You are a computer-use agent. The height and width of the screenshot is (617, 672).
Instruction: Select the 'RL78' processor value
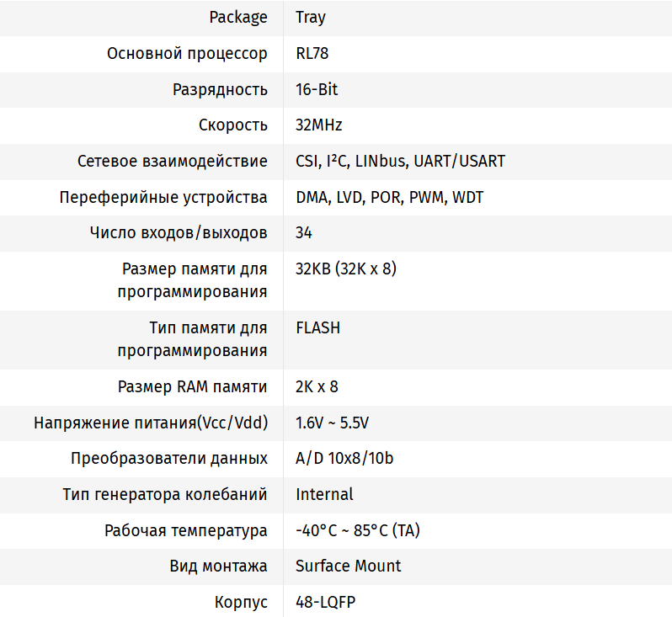[x=312, y=54]
